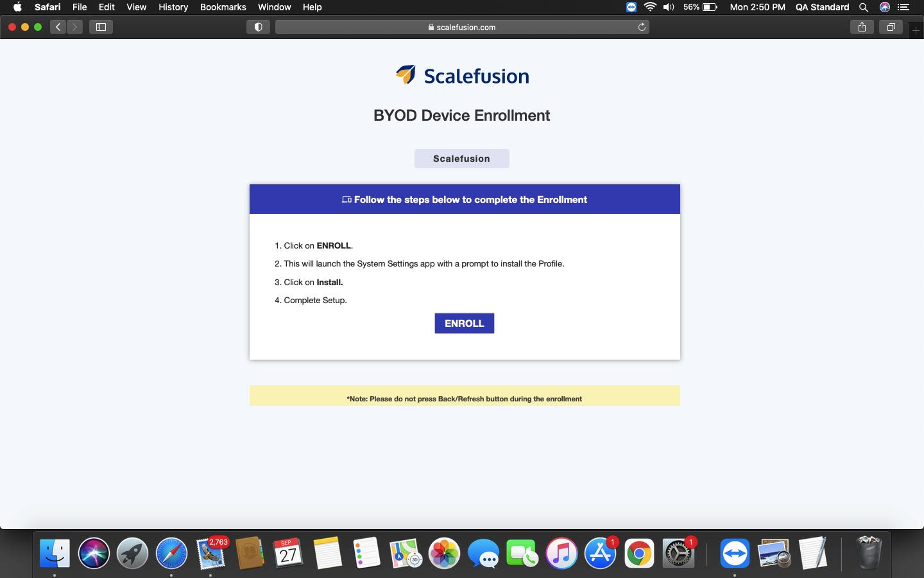Open Maps from the Dock

406,553
